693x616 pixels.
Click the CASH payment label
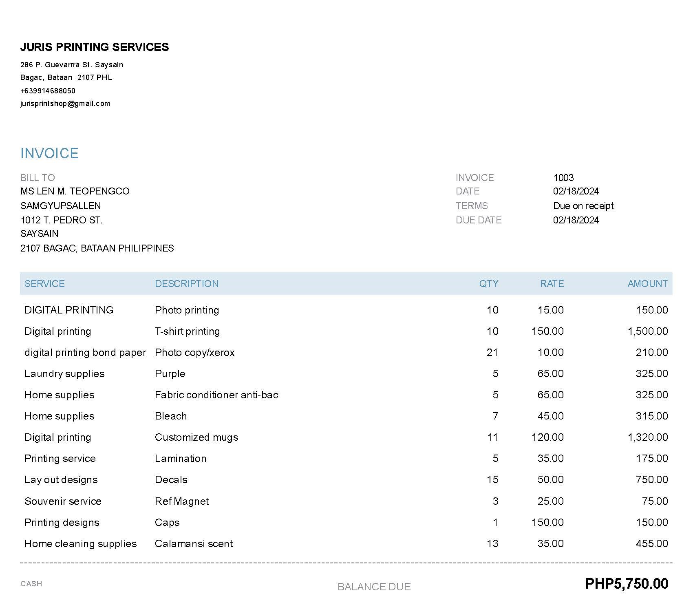click(31, 584)
